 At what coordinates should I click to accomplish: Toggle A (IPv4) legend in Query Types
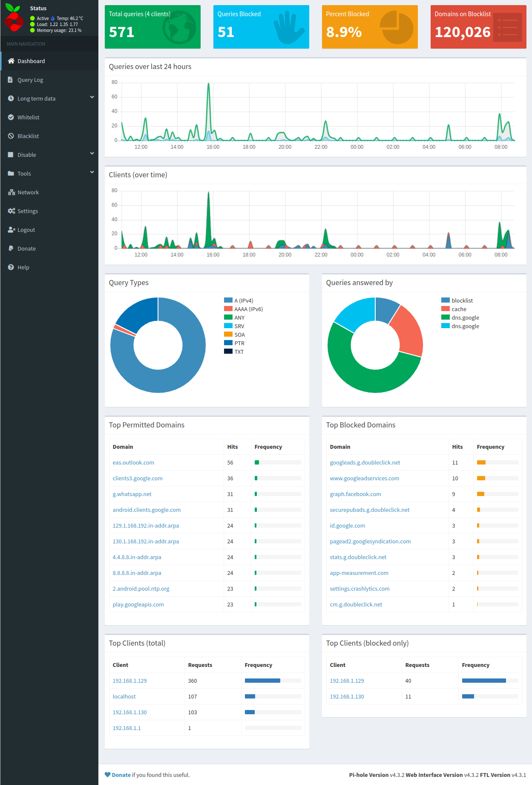click(239, 300)
